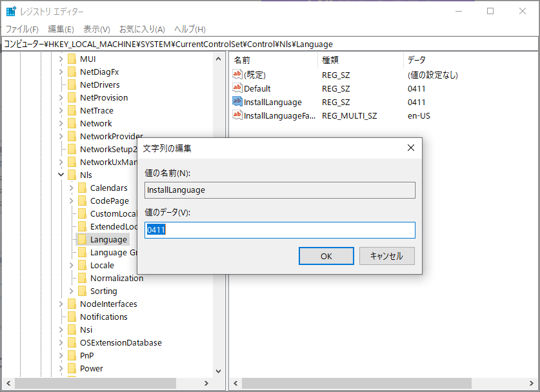Expand the Calendars tree node
This screenshot has height=392, width=540.
71,188
